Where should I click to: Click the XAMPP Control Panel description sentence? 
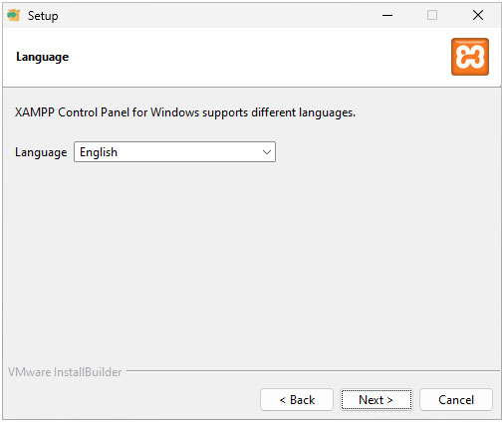click(185, 112)
